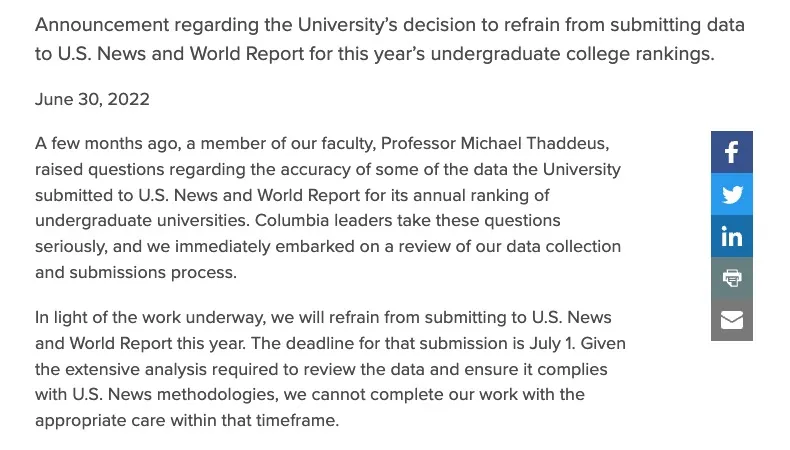Screen dimensions: 790x450
Task: Email the announcement via the envelope icon
Action: pos(731,320)
